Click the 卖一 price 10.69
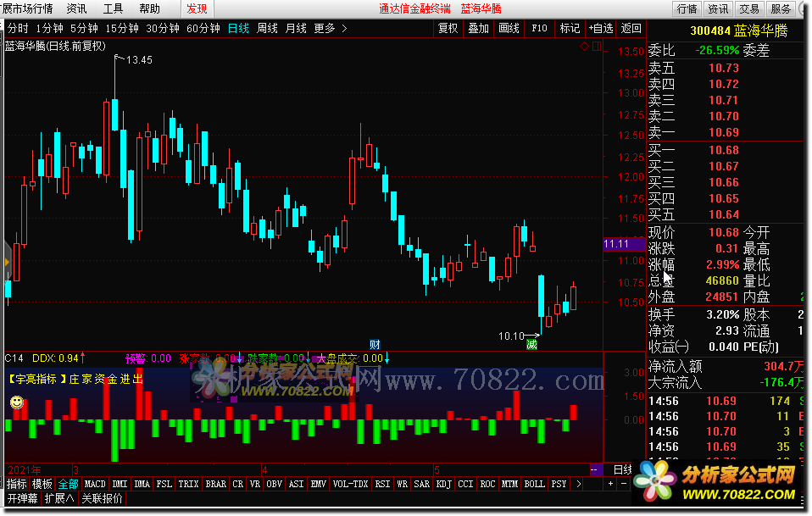 [724, 132]
